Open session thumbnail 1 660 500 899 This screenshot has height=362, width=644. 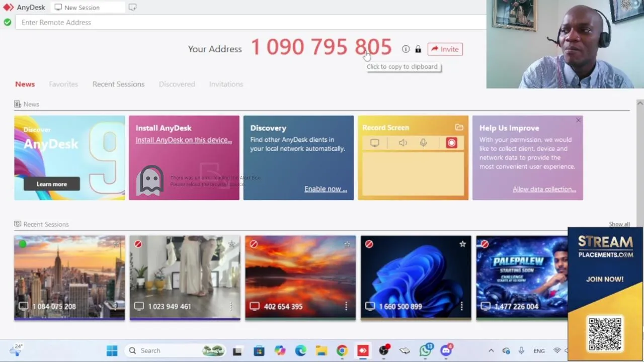click(x=416, y=278)
